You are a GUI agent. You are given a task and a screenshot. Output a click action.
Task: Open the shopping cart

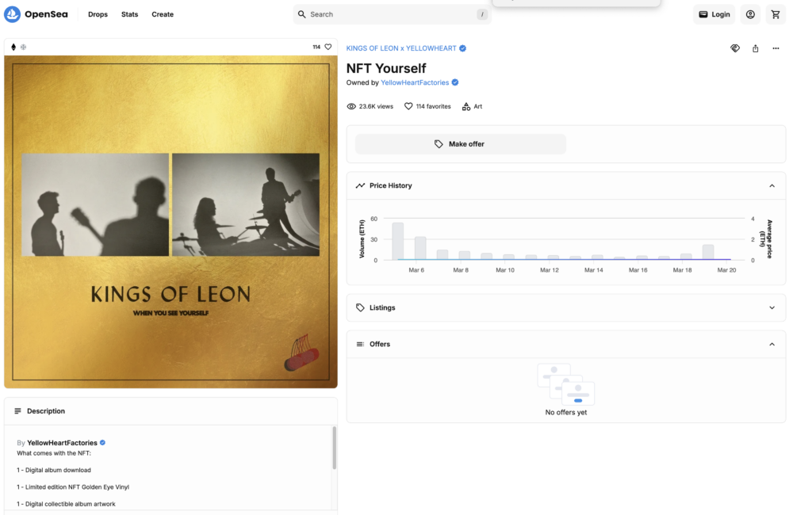776,14
